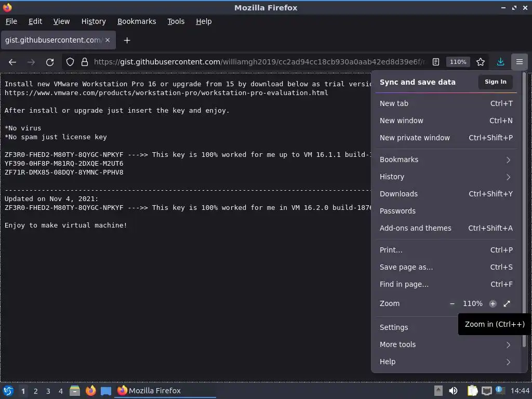Go back using the back arrow

12,62
